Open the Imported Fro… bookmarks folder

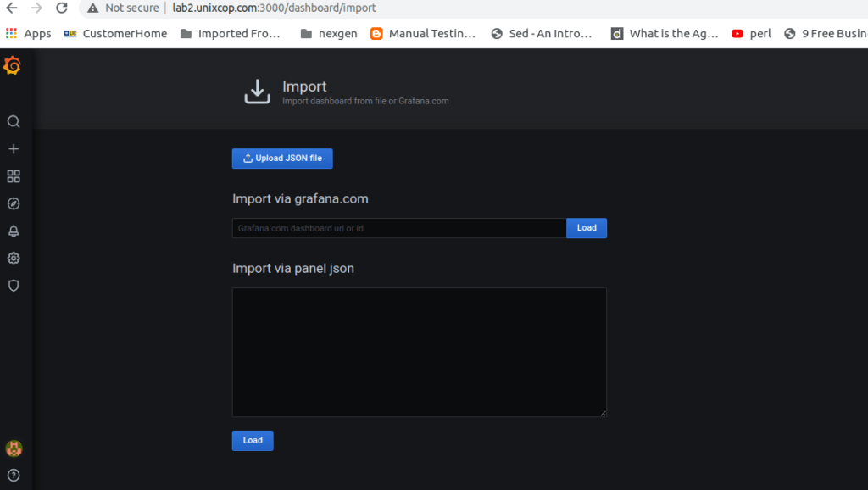231,33
